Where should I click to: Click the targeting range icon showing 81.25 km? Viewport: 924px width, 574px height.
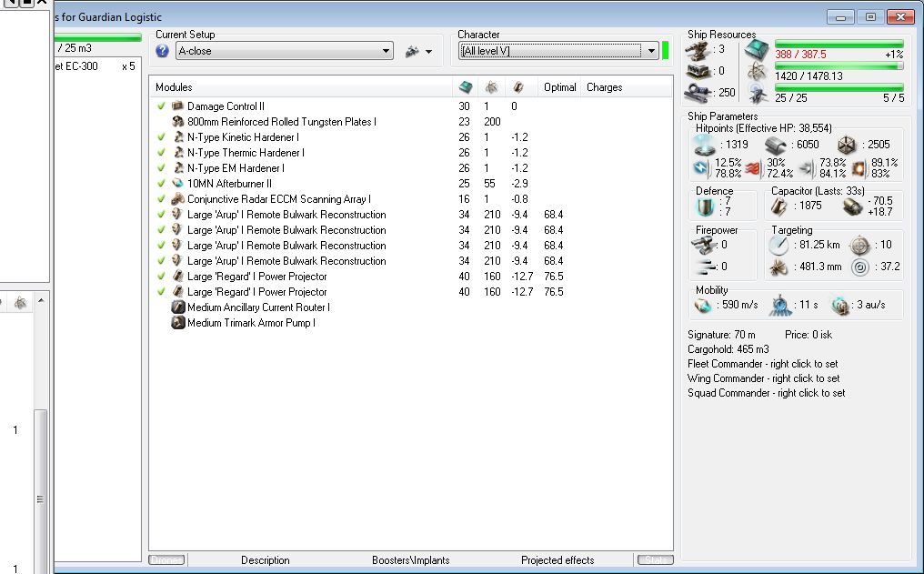(779, 246)
